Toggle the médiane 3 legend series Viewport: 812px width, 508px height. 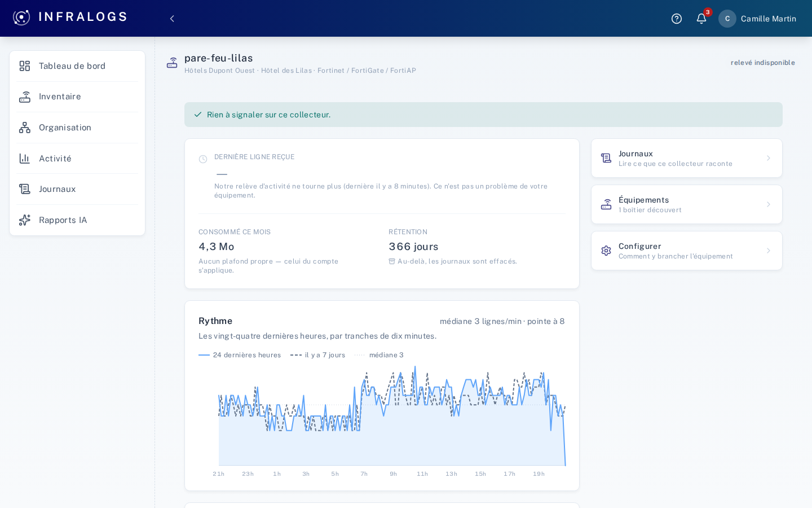[x=379, y=355]
